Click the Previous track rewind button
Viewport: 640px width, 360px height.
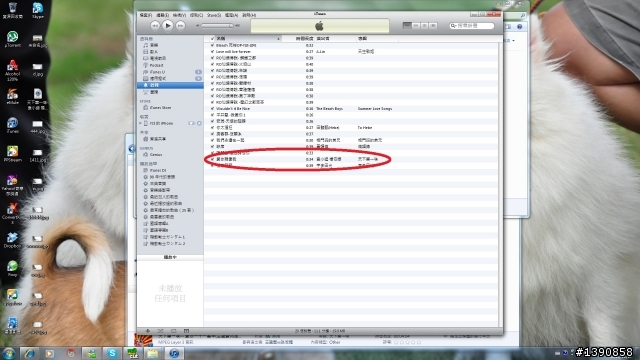tap(155, 26)
